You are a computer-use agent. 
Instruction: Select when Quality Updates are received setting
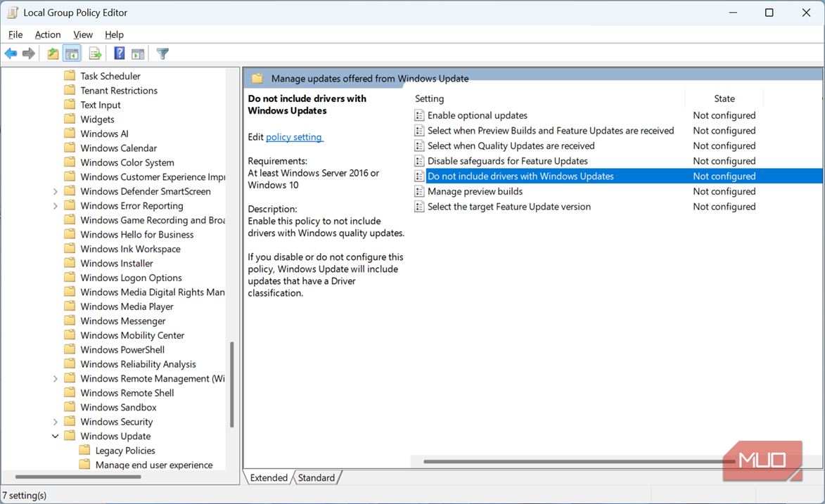511,146
